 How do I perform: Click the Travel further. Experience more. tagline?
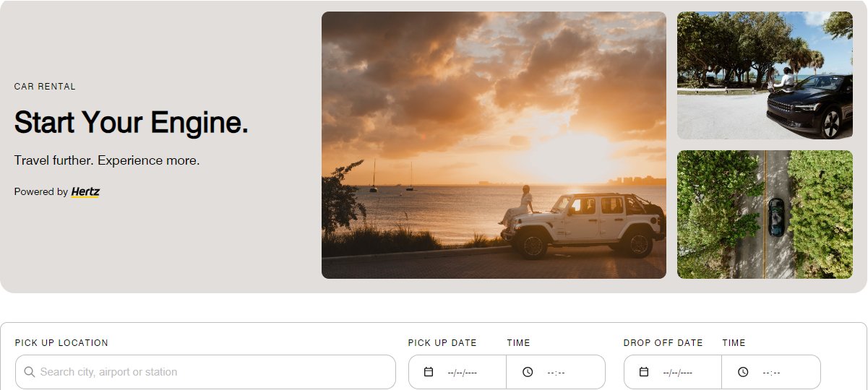click(x=107, y=160)
